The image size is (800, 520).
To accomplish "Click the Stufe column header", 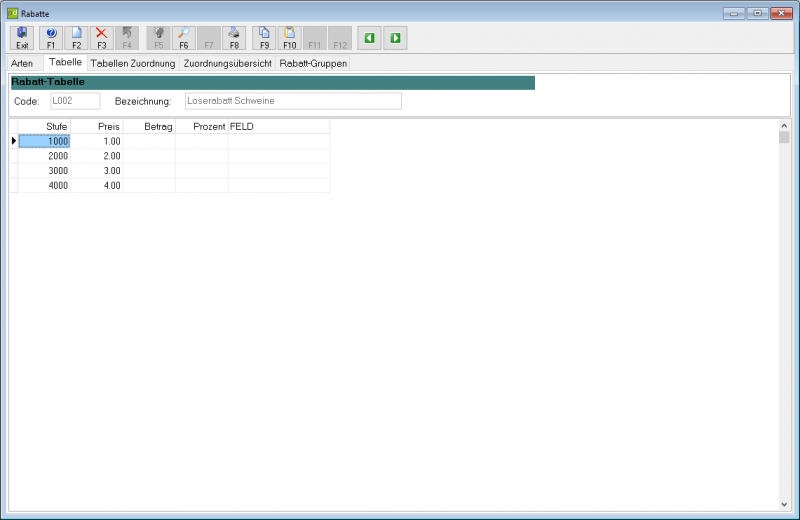I will pos(44,127).
